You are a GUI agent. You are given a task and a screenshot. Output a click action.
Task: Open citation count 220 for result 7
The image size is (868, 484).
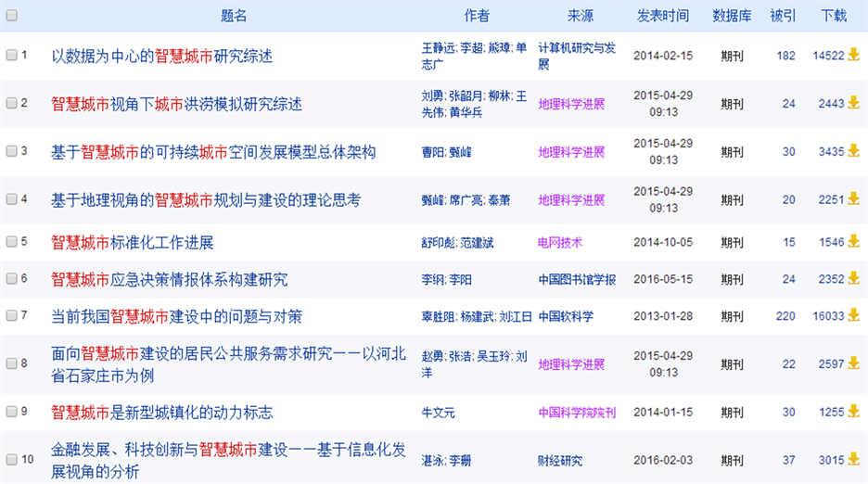[x=785, y=316]
